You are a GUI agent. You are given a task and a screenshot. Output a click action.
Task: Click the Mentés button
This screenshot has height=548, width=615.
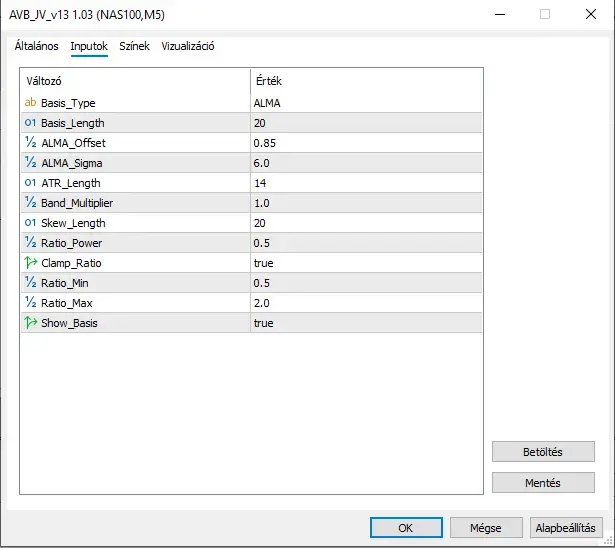(543, 482)
